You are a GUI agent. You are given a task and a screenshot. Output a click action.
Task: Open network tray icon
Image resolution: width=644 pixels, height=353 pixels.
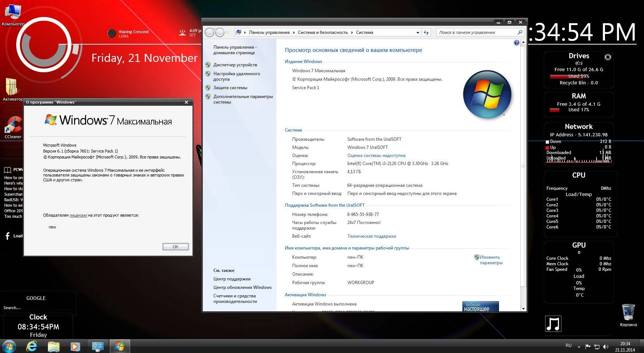coord(597,347)
